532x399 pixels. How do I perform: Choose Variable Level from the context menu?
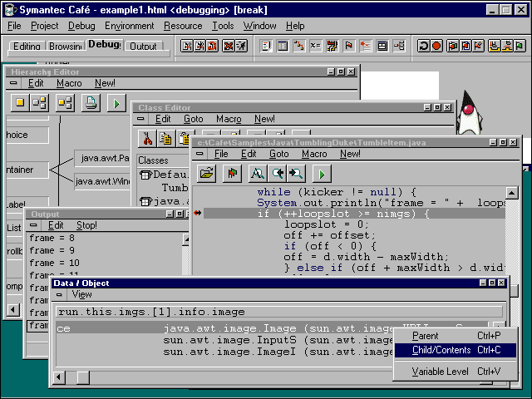click(456, 372)
